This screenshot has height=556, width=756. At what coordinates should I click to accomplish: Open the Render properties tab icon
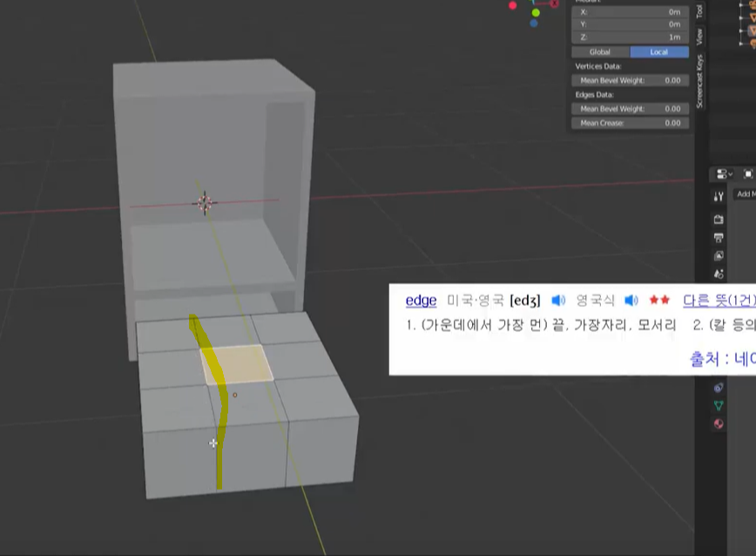719,220
